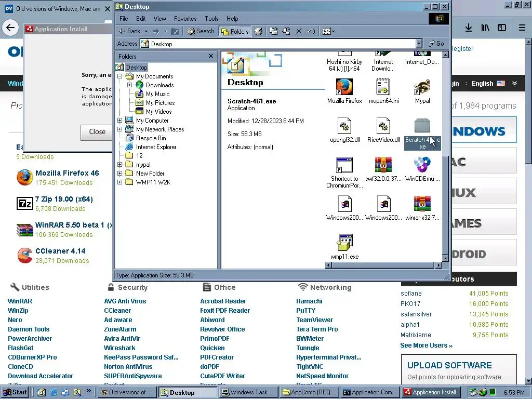The image size is (532, 399).
Task: Click See More Users link
Action: 426,345
